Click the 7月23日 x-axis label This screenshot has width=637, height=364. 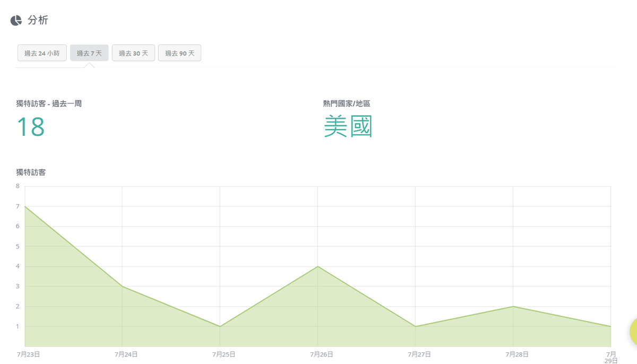point(28,354)
